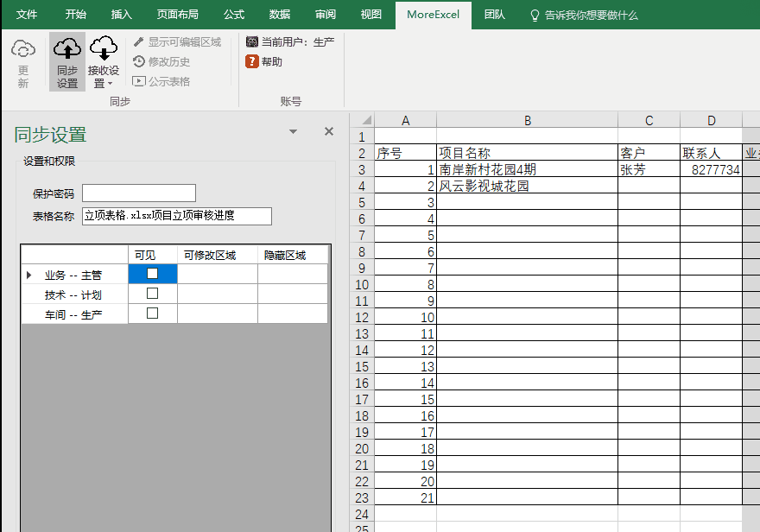Toggle 可见 checkbox for 车间 -- 生产

152,313
